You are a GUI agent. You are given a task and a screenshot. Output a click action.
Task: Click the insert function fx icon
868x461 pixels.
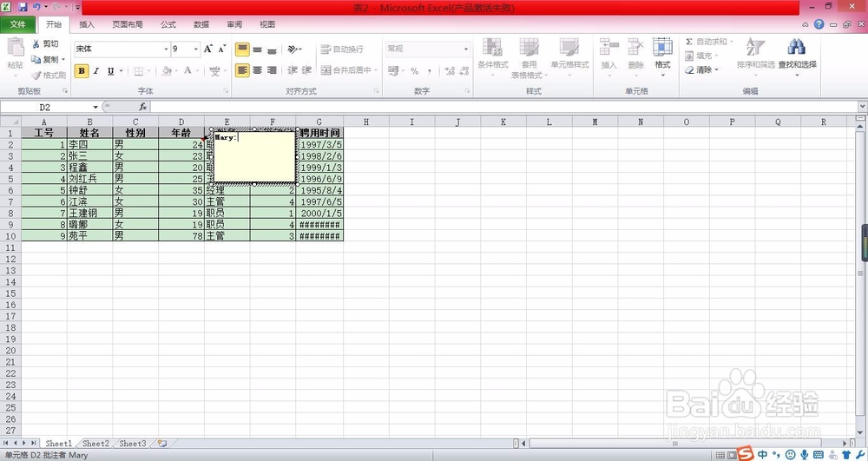pyautogui.click(x=143, y=107)
